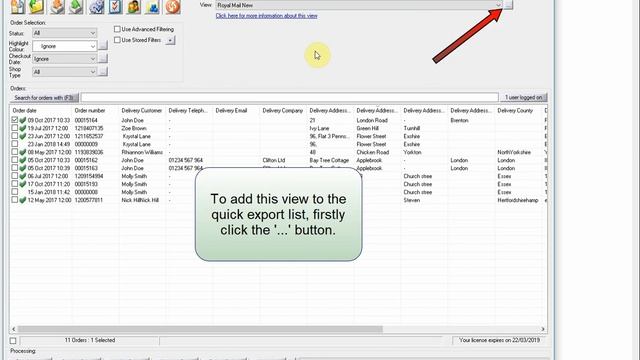Screen dimensions: 640x360
Task: Click the 'Chicken Road' address cell
Action: pyautogui.click(x=373, y=152)
